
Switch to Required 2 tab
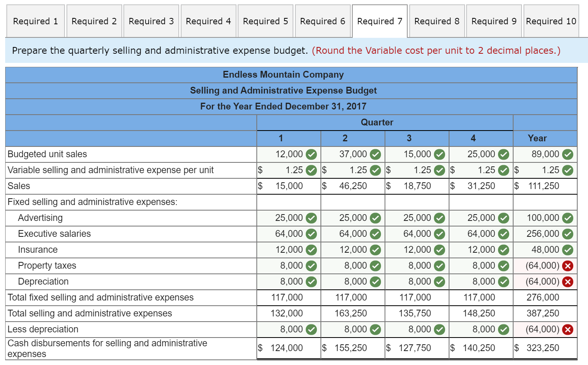[94, 21]
